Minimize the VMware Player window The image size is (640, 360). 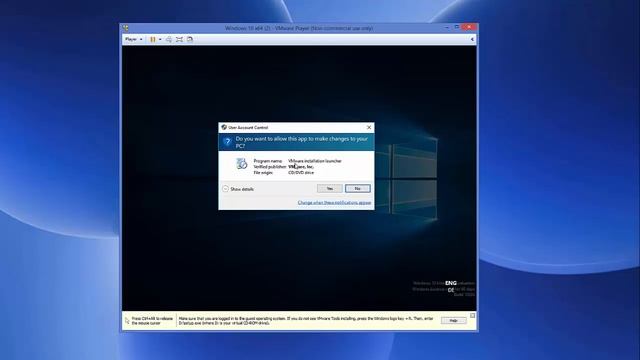pos(447,27)
